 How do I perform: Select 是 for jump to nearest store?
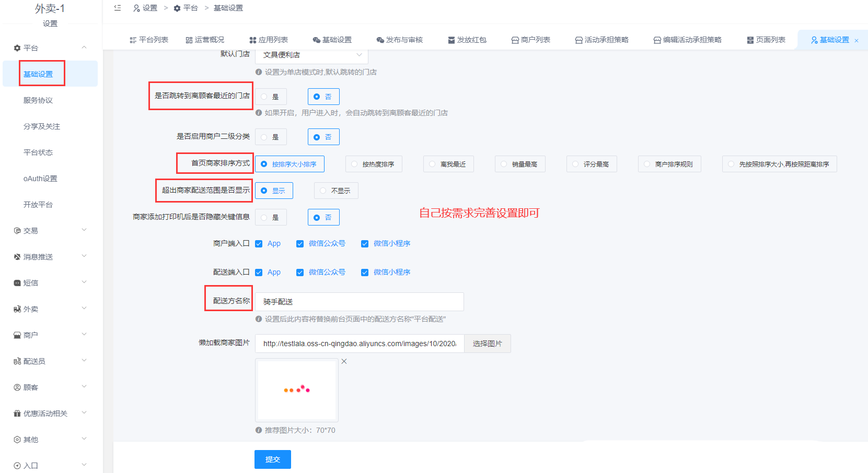pyautogui.click(x=271, y=97)
